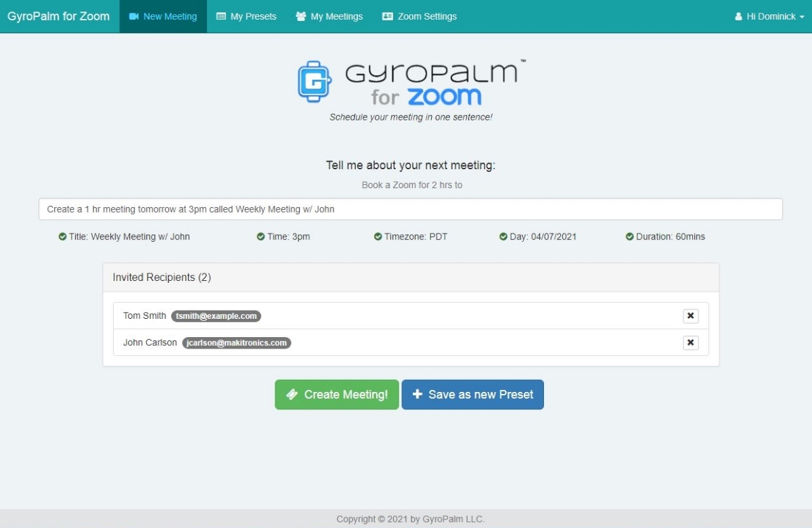The height and width of the screenshot is (528, 812).
Task: Click the checkmark icon beside Day: 04/07/2021
Action: [503, 237]
